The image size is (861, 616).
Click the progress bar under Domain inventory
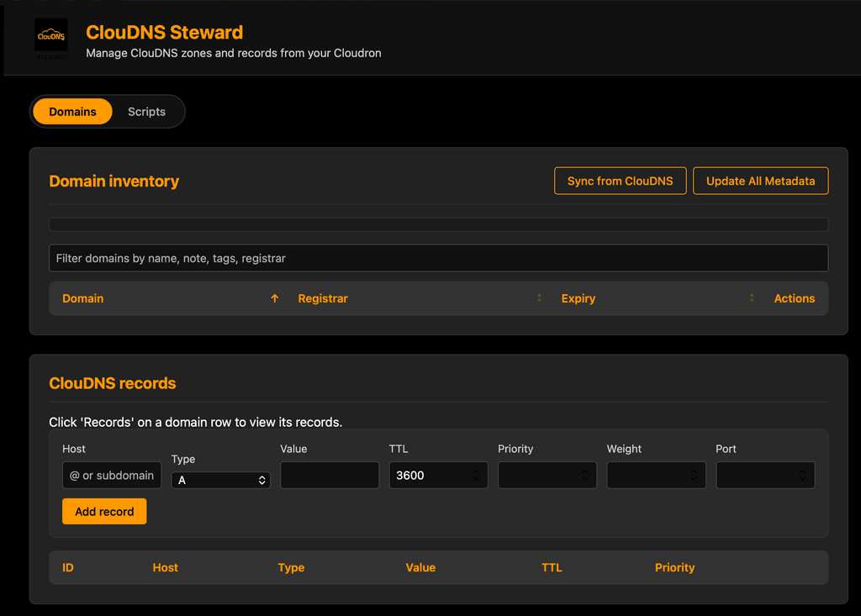pos(438,224)
